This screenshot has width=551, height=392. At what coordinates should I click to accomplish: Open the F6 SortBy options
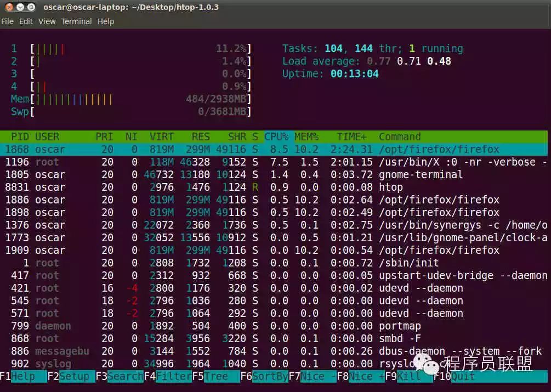pyautogui.click(x=264, y=377)
